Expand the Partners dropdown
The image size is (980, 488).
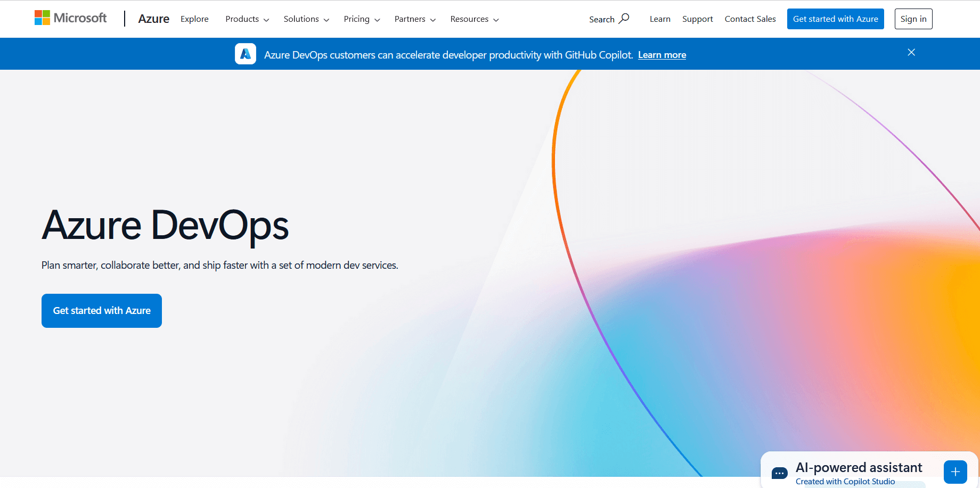coord(415,19)
